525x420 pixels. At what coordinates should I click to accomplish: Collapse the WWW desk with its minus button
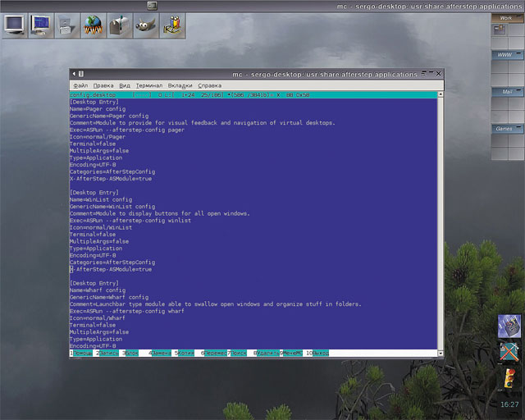point(519,53)
